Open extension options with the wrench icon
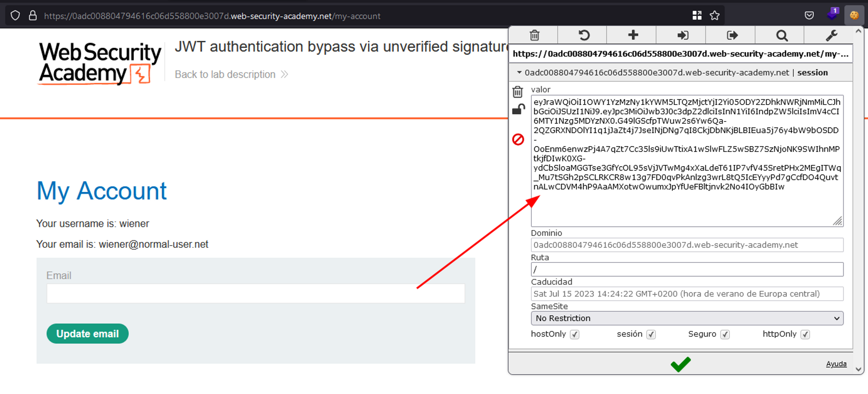868x394 pixels. click(x=831, y=35)
